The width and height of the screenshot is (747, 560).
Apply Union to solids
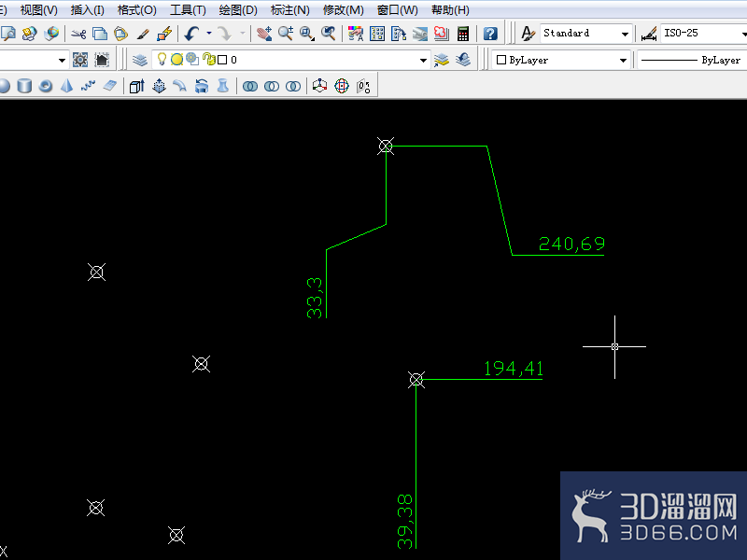click(250, 86)
